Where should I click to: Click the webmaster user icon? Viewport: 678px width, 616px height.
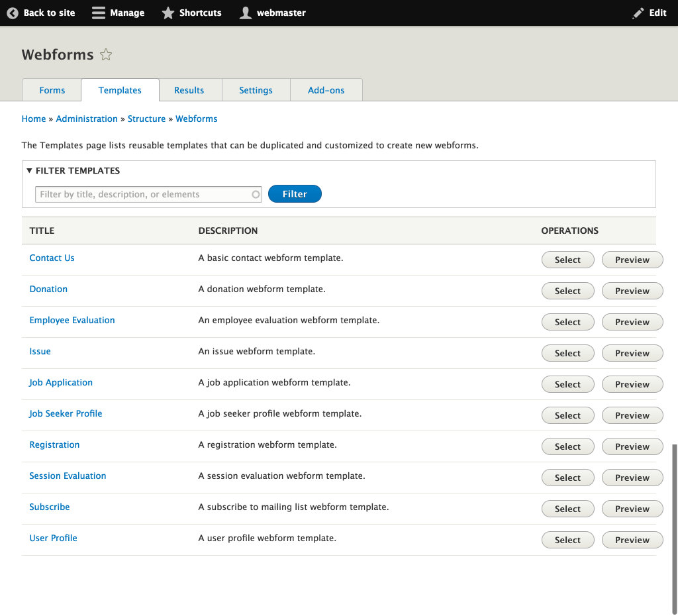coord(246,13)
